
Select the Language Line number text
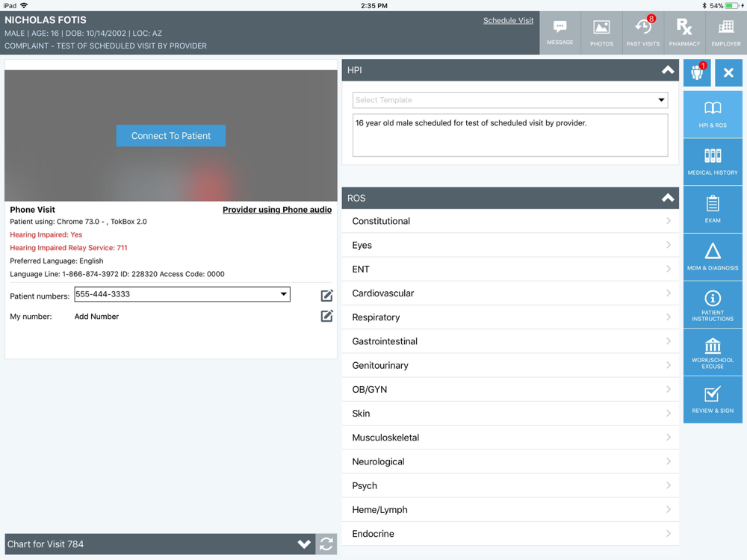[117, 274]
